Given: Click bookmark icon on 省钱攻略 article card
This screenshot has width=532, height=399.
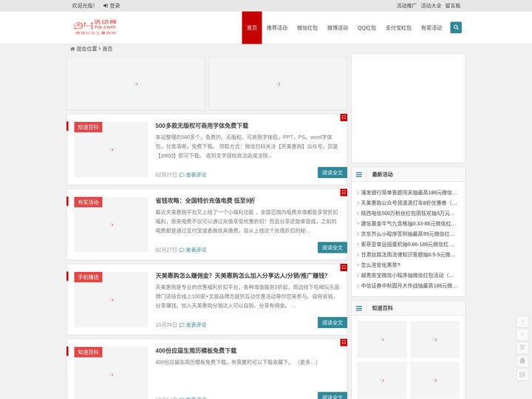Looking at the screenshot, I should (344, 192).
